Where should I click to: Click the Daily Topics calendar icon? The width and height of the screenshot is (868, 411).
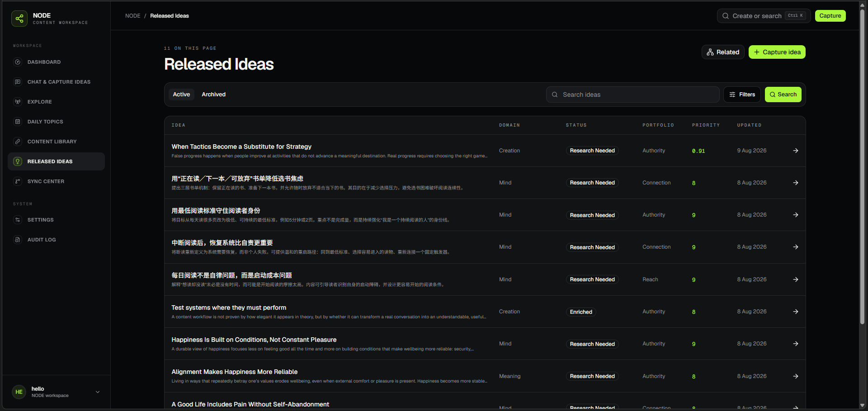(x=18, y=122)
